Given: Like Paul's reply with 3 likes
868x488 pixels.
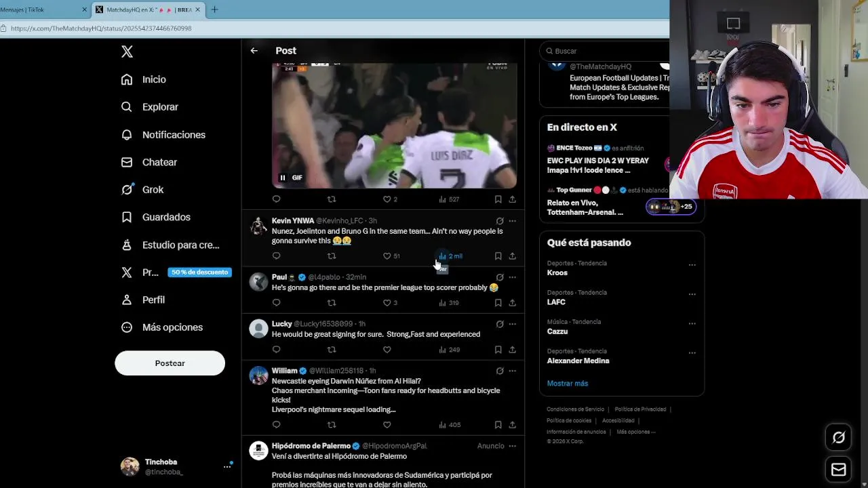Looking at the screenshot, I should (390, 303).
